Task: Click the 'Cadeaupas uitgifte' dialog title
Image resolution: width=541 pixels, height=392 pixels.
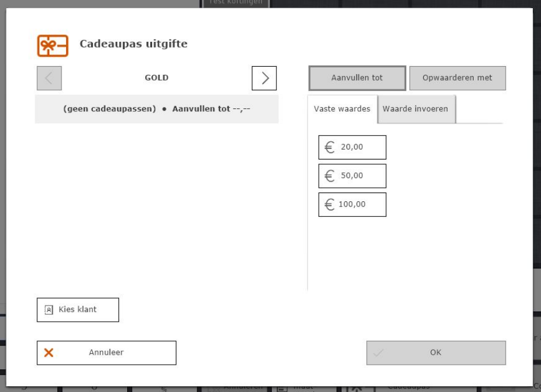Action: click(x=134, y=44)
